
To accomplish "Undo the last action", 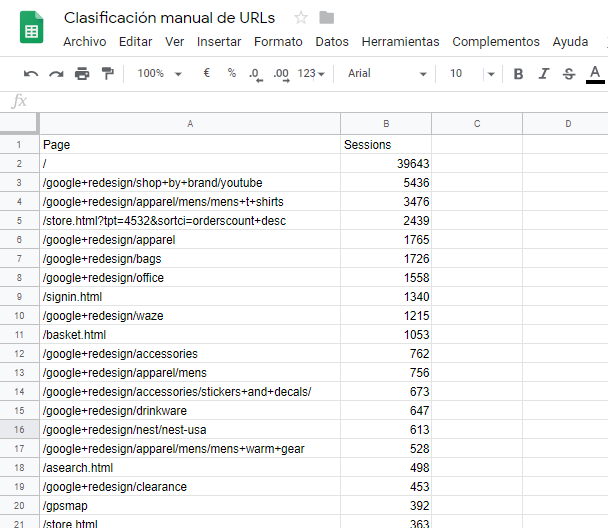I will (31, 73).
